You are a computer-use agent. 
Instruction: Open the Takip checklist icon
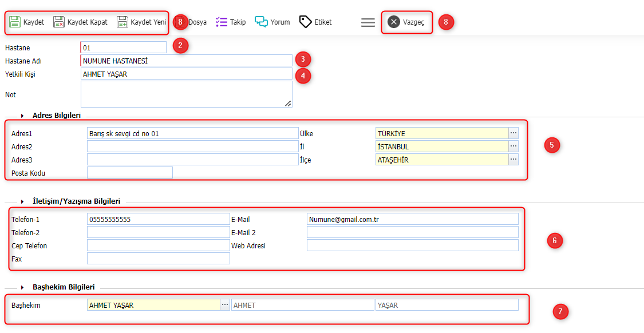pyautogui.click(x=222, y=22)
